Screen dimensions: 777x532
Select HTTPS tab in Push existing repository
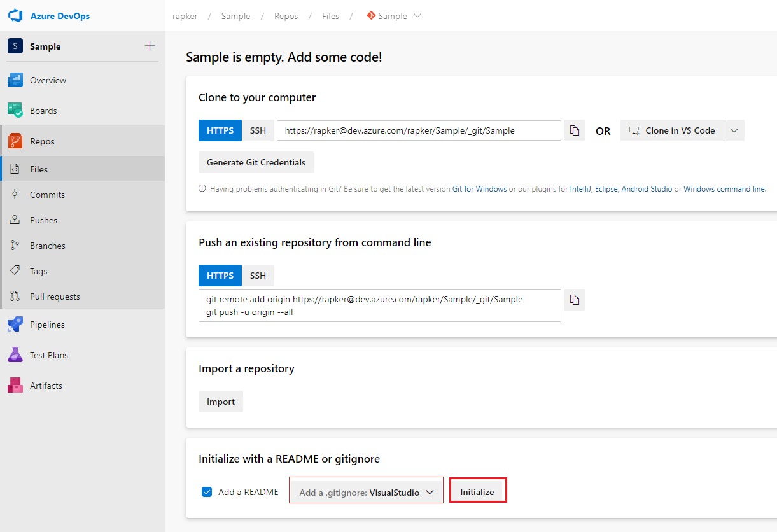tap(220, 276)
